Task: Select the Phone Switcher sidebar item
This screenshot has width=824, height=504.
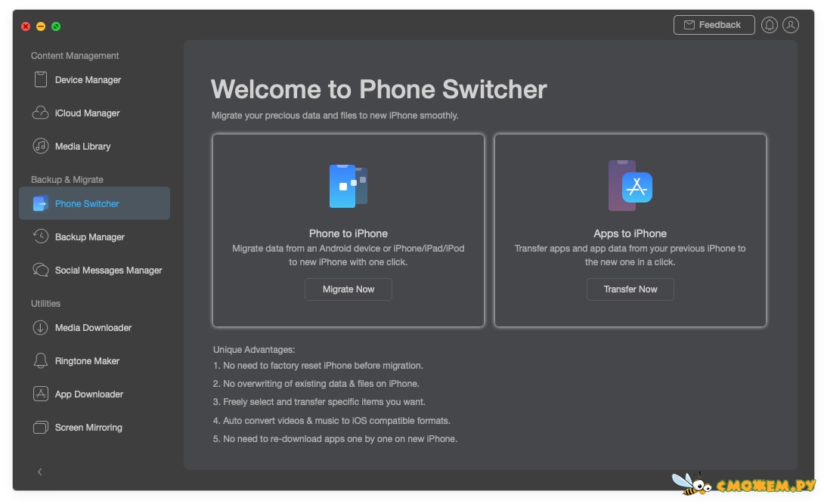Action: tap(94, 203)
